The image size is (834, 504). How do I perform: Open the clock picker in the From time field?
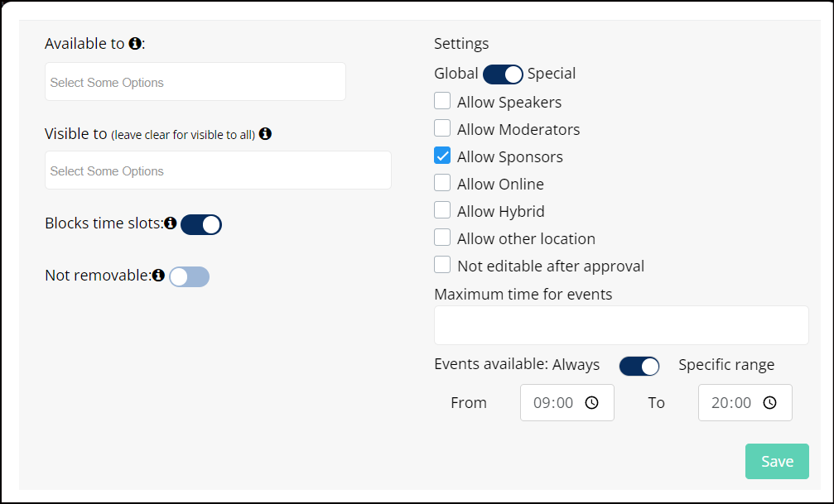coord(591,403)
